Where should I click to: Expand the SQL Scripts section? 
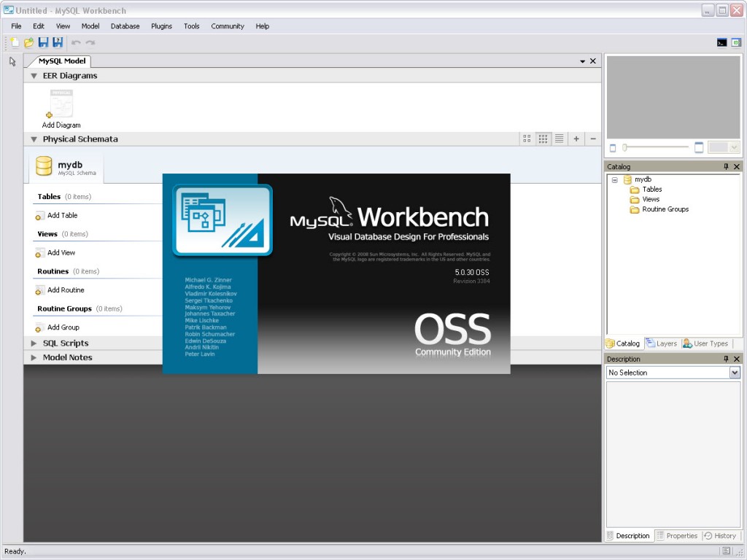(x=34, y=343)
